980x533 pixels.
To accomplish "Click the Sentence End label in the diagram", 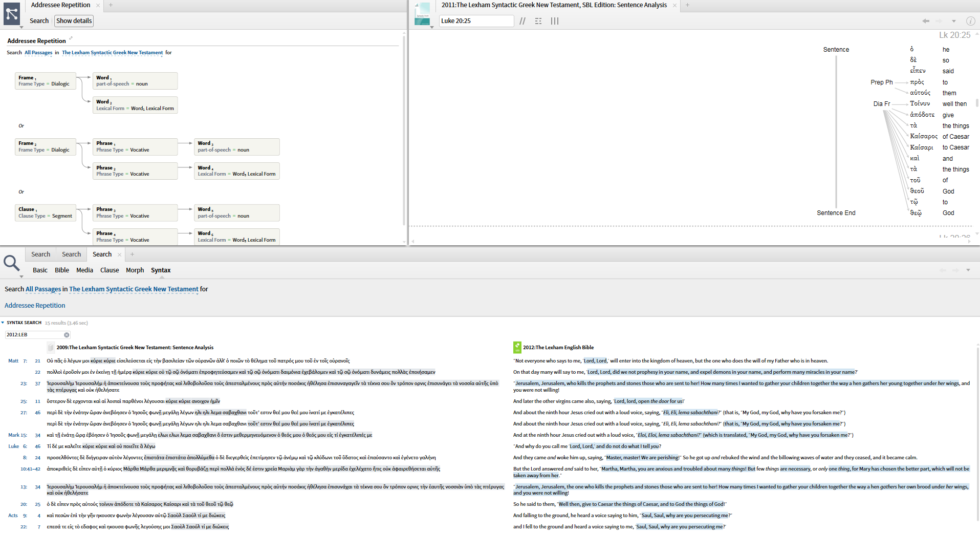I will [836, 213].
